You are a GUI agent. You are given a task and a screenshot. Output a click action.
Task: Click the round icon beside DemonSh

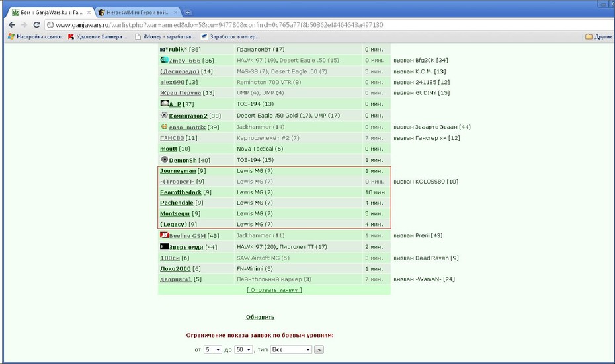click(x=165, y=159)
